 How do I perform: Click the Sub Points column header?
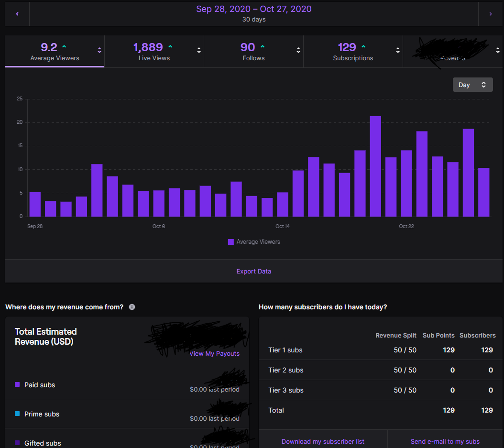438,336
